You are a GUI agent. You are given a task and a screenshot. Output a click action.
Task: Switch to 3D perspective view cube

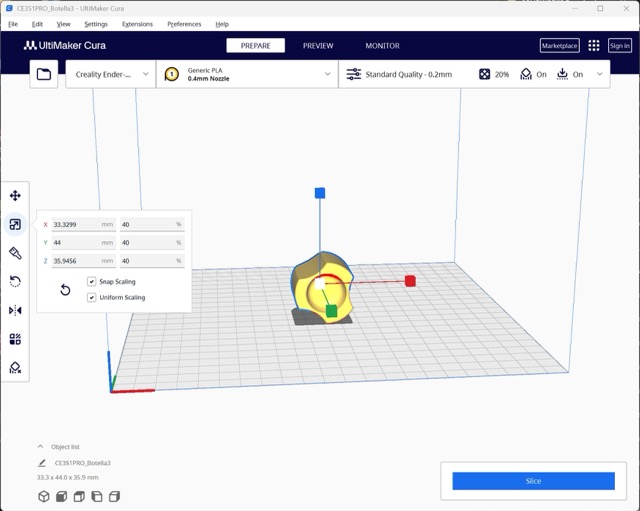point(44,496)
